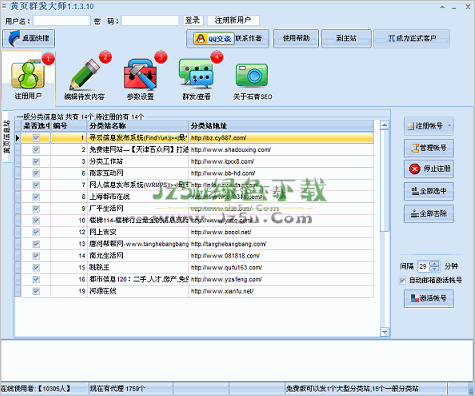
Task: Toggle the 自动邮箱激活帐号 checkbox
Action: point(403,281)
